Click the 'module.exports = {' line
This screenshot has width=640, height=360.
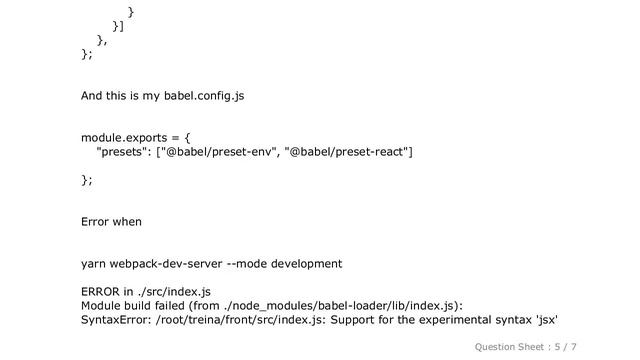pos(136,138)
